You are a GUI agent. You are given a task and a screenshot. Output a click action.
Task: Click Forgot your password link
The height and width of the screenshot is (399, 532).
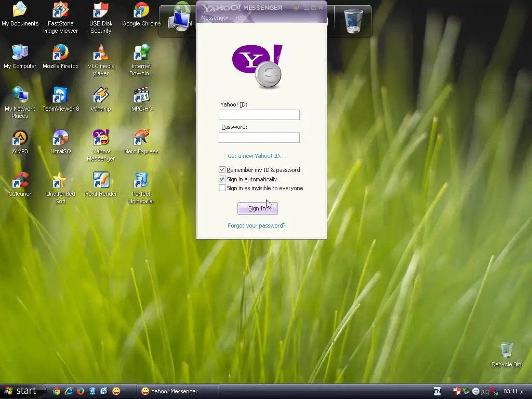point(256,225)
